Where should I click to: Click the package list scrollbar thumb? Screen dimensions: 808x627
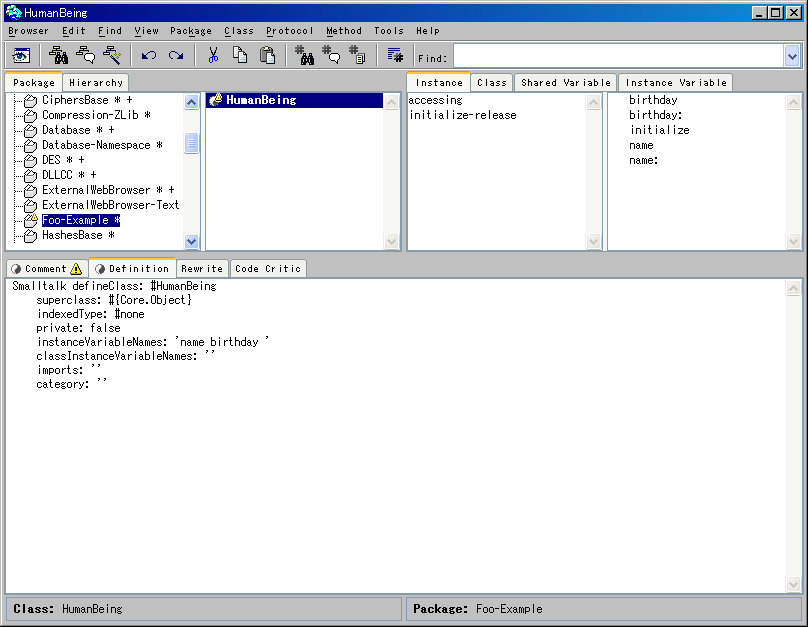191,143
